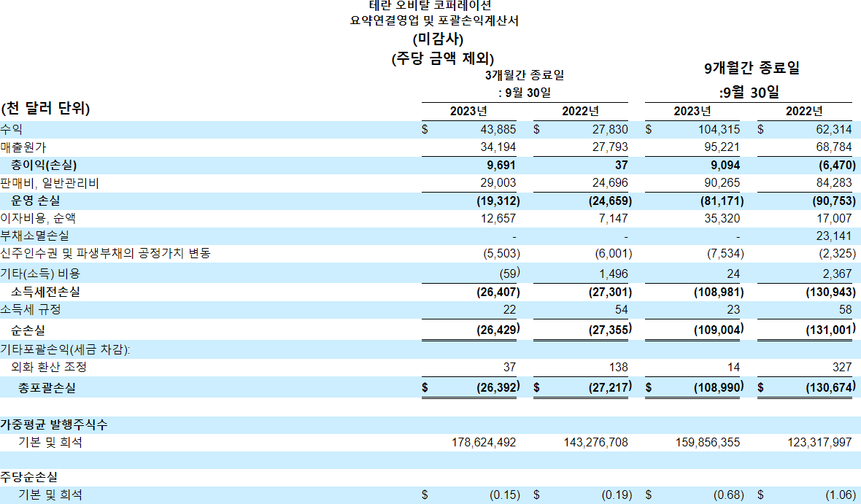Click the 24,696 SG&A value

point(610,183)
